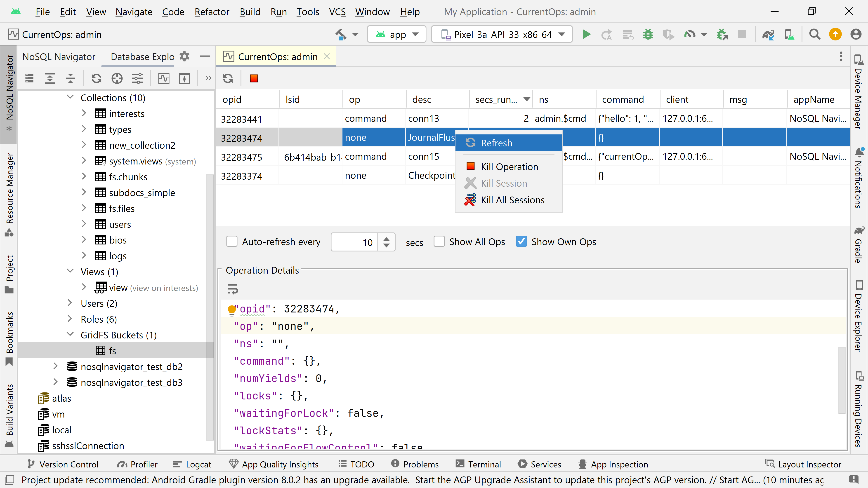This screenshot has width=868, height=488.
Task: Click the red stop operation icon
Action: pyautogui.click(x=254, y=78)
